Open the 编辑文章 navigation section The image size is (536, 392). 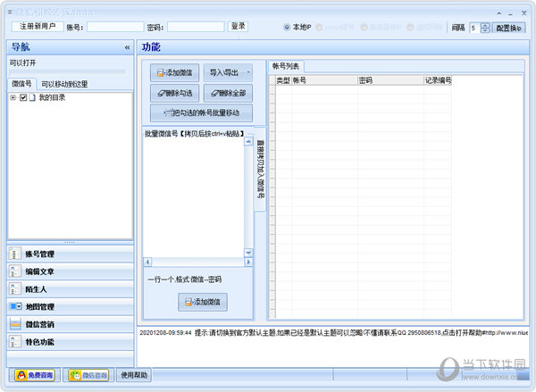tap(70, 271)
